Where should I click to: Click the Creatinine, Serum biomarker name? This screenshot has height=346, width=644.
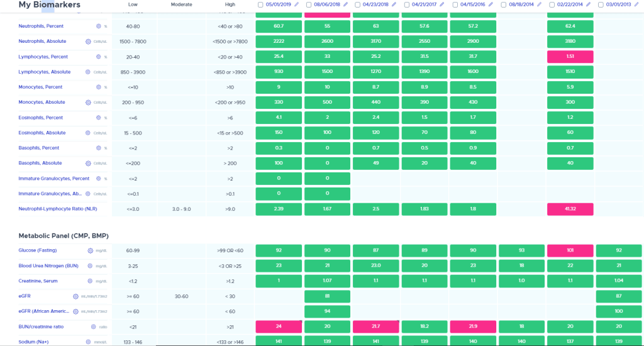tap(38, 281)
